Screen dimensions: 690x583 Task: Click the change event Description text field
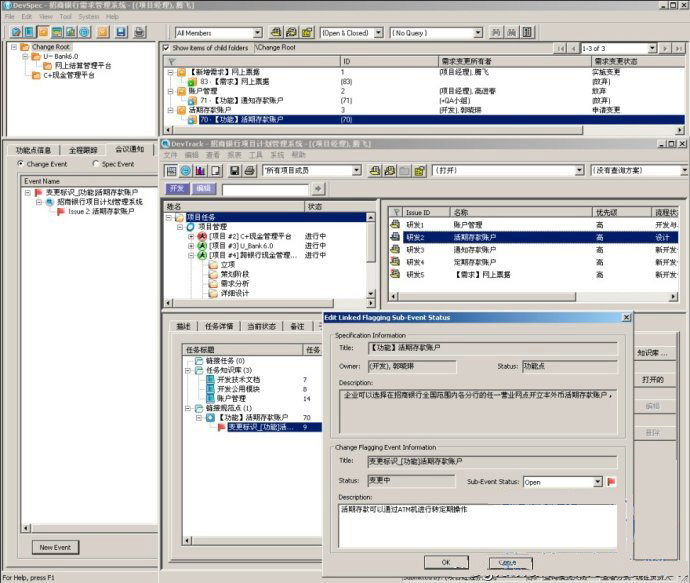[x=476, y=522]
